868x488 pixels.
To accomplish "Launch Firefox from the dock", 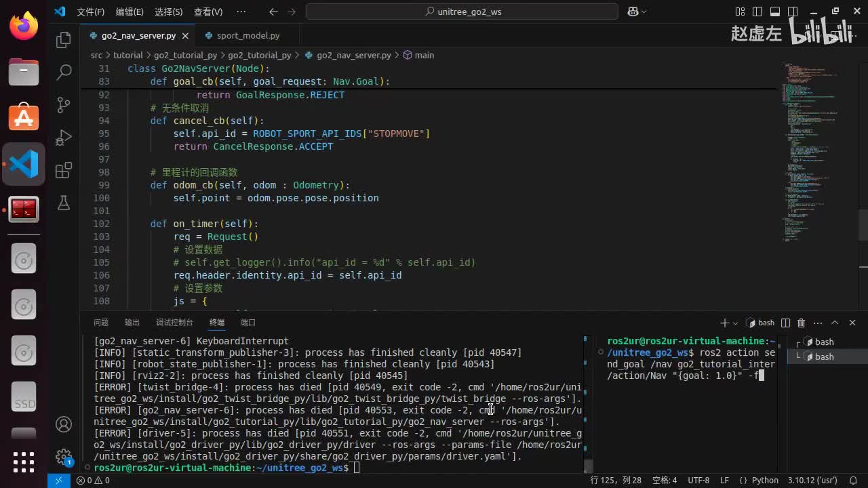I will point(24,26).
